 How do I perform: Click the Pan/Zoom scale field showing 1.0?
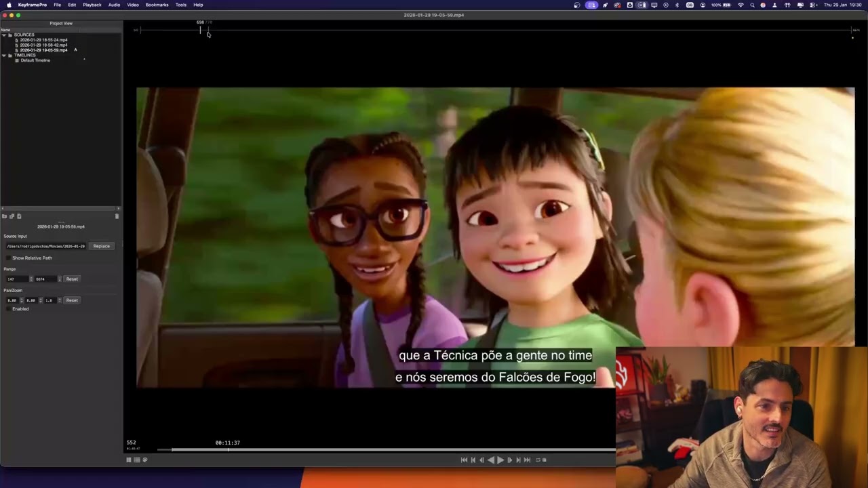50,300
